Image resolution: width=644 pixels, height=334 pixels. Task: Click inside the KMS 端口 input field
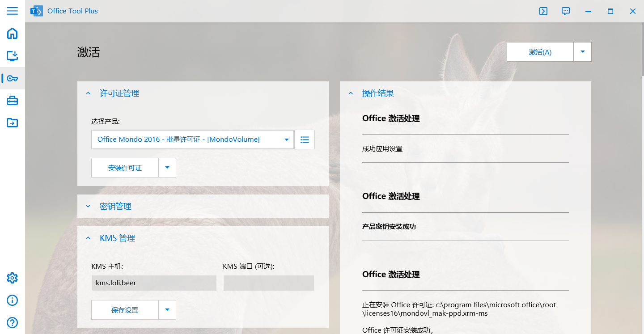click(x=268, y=283)
